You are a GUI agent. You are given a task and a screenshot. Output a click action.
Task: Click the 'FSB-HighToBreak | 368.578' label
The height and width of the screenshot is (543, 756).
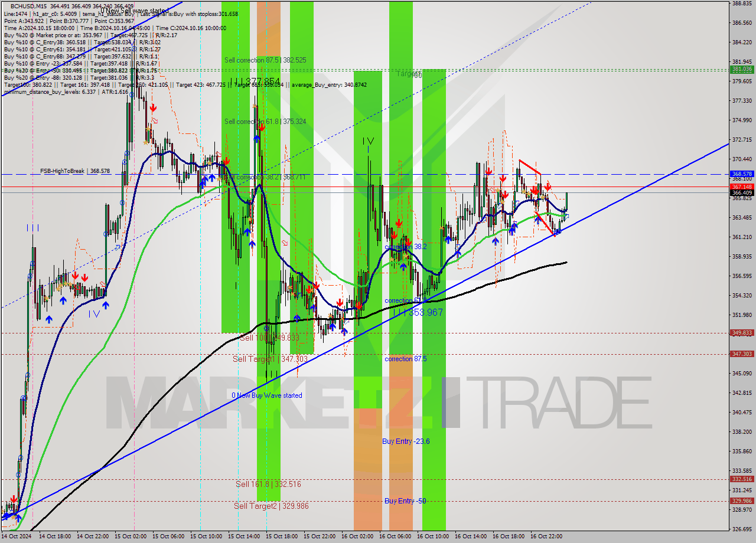(75, 171)
